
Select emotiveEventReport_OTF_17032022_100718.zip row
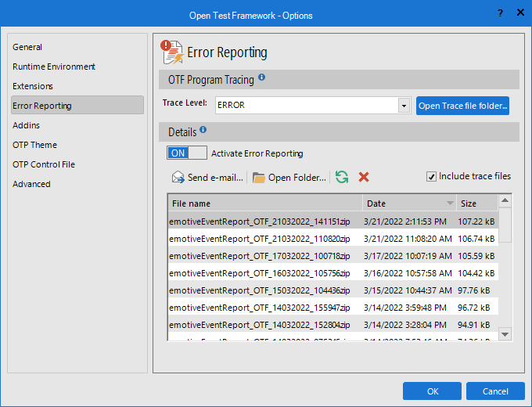pos(333,256)
